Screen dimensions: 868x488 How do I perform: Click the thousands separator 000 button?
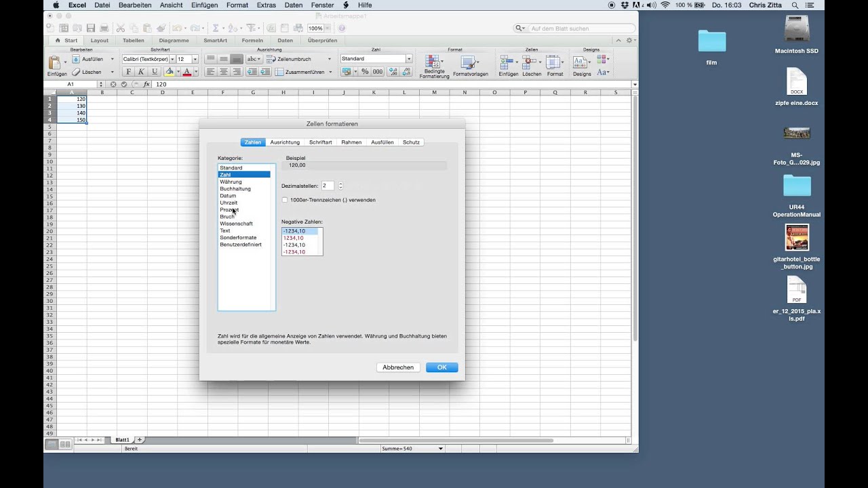[378, 71]
